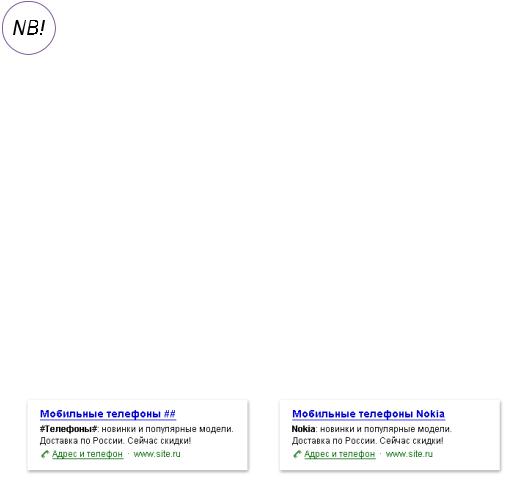This screenshot has height=483, width=512.
Task: Click 'Сейчас скидки!' in the ## template ad
Action: point(159,441)
